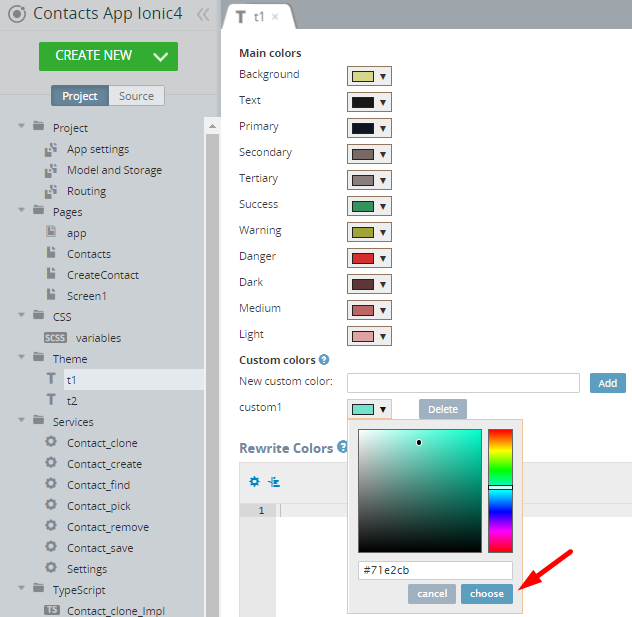
Task: Open the Secondary color dropdown
Action: pyautogui.click(x=369, y=154)
